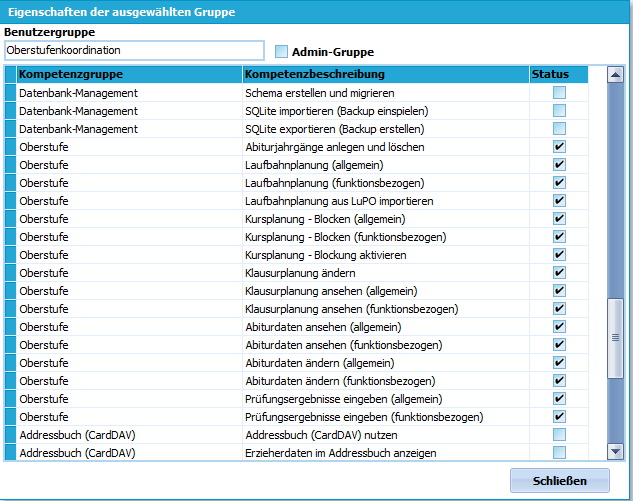The height and width of the screenshot is (501, 633).
Task: Uncheck Kursplanung - Blocken (allgemein) status
Action: 559,219
